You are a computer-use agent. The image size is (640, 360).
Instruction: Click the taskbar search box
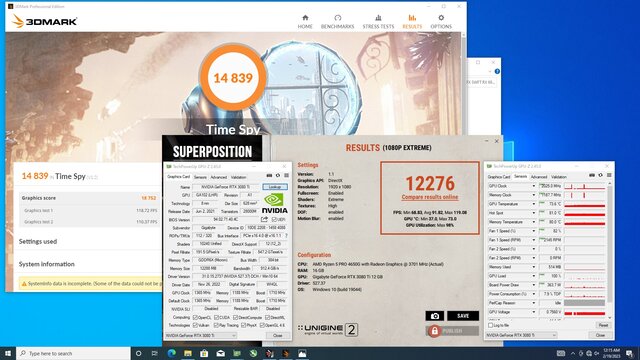(x=73, y=353)
